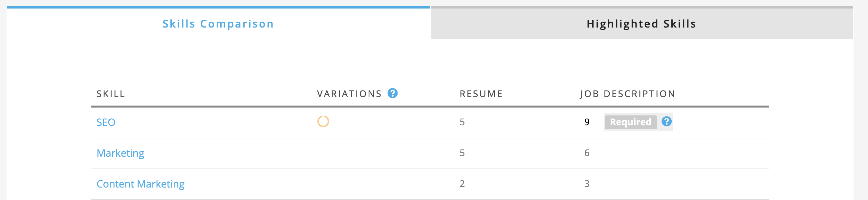Open the Content Marketing skill link
Screen dimensions: 868x200
pos(141,184)
